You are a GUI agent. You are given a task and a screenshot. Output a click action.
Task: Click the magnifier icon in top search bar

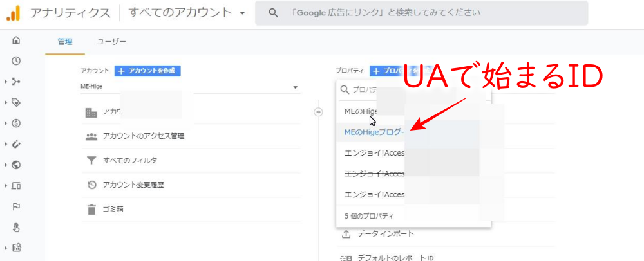tap(273, 13)
